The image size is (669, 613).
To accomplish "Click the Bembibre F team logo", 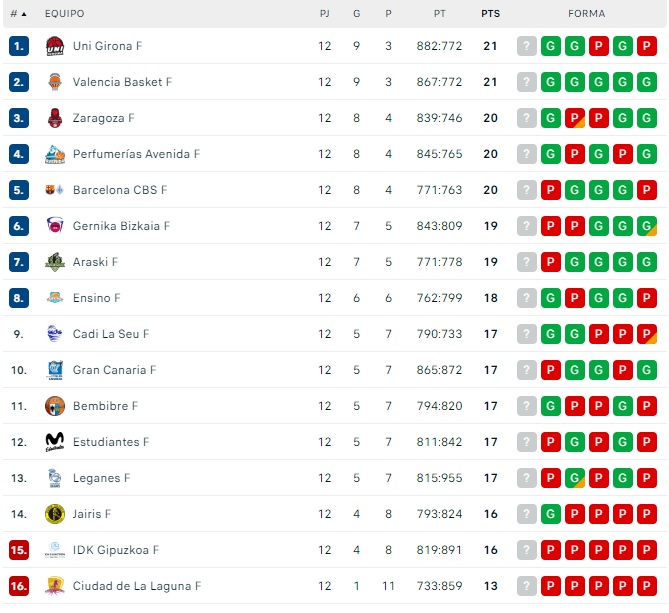I will point(55,406).
